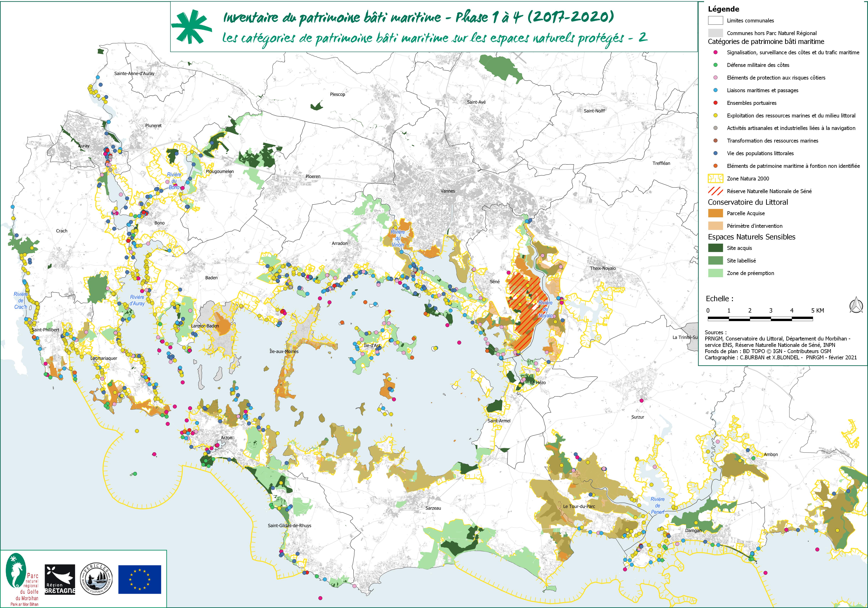
Task: Click the Défense militaire des côtes green dot
Action: pyautogui.click(x=715, y=65)
